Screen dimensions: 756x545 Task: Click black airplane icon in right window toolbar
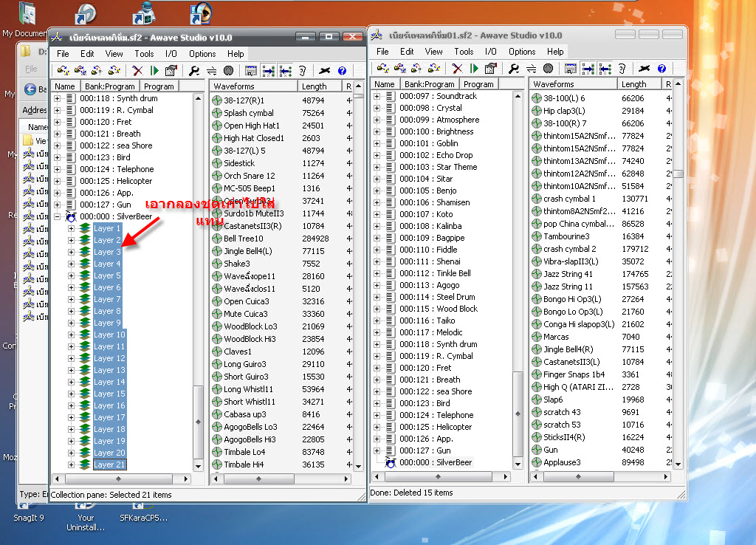pos(644,69)
